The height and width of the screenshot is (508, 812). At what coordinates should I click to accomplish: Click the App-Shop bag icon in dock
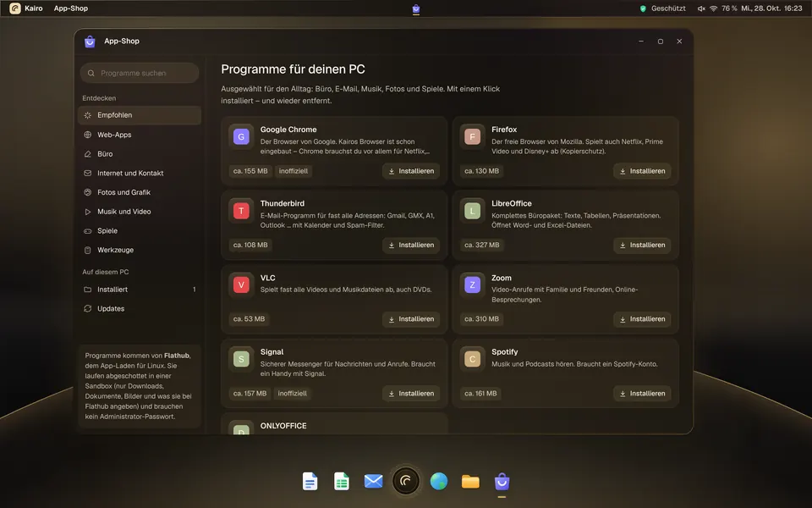click(502, 482)
